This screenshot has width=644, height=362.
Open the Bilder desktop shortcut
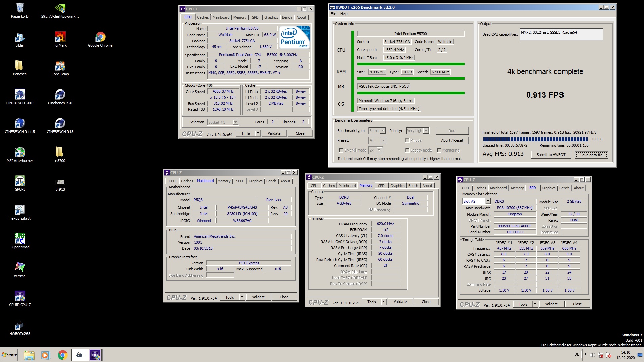click(20, 39)
